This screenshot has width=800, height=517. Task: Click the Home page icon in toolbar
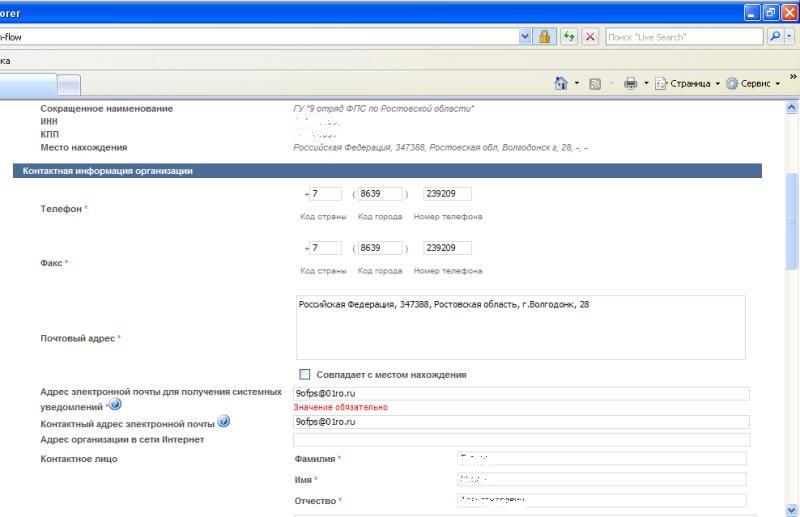tap(562, 84)
